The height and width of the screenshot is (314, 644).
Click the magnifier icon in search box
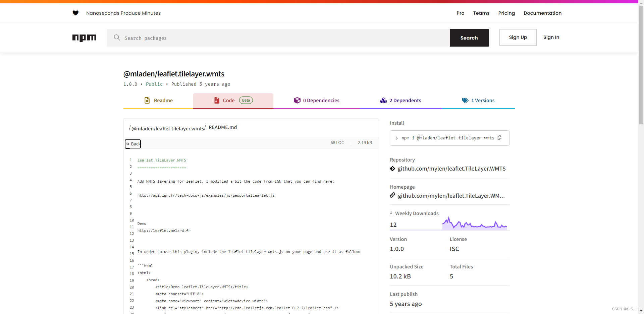click(117, 38)
